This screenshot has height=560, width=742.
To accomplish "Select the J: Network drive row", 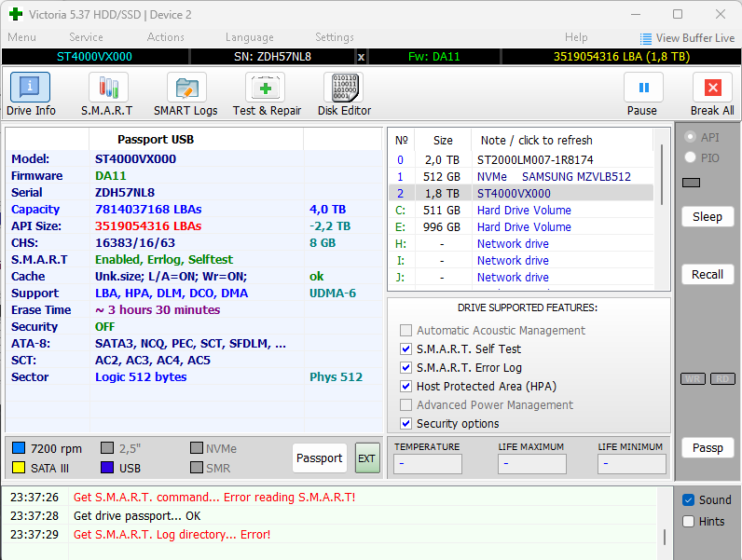I will (521, 277).
